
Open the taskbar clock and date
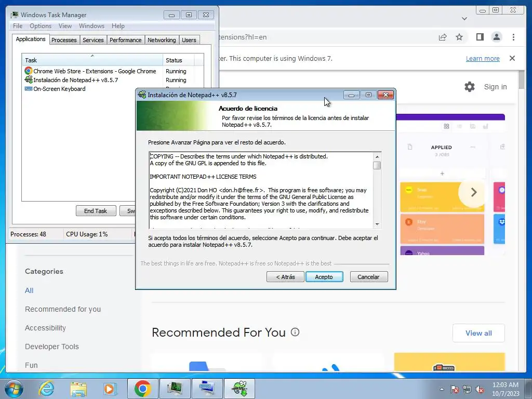coord(506,389)
